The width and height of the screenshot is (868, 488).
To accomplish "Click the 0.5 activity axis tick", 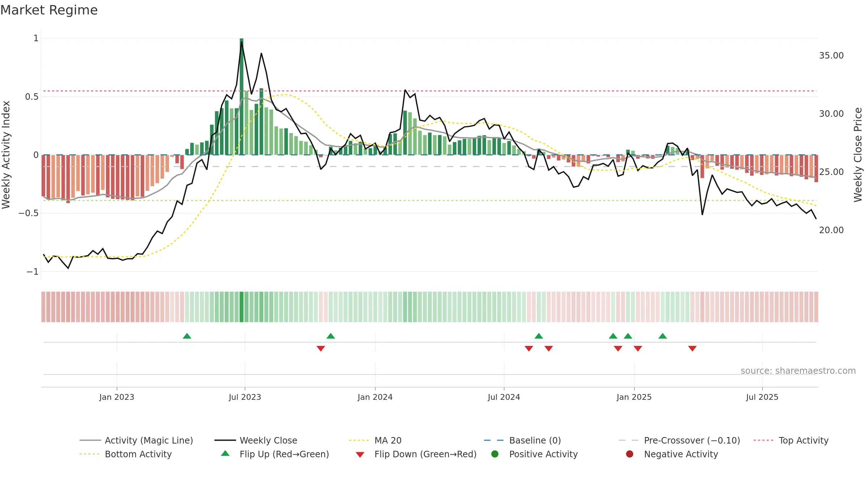I will (x=32, y=97).
